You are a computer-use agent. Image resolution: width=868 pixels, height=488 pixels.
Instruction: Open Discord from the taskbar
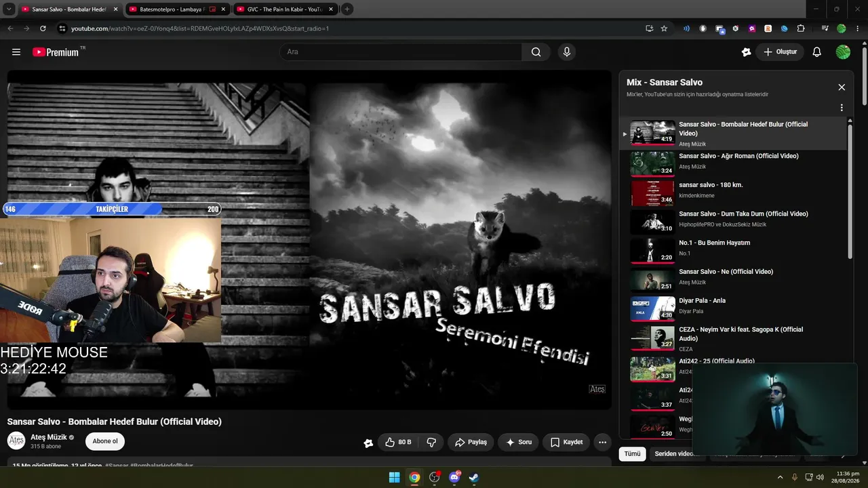[x=454, y=478]
